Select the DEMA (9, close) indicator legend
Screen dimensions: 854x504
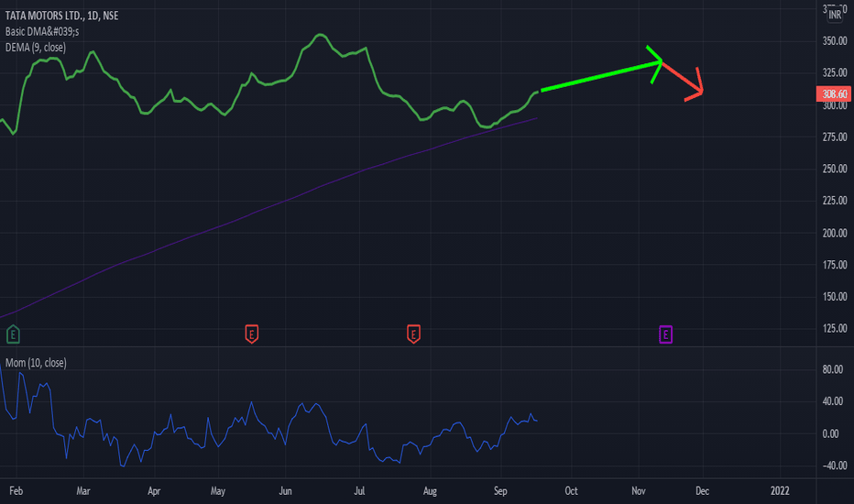36,48
